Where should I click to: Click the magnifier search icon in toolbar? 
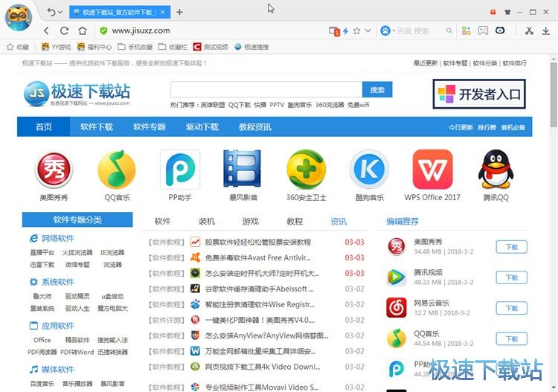coord(449,31)
